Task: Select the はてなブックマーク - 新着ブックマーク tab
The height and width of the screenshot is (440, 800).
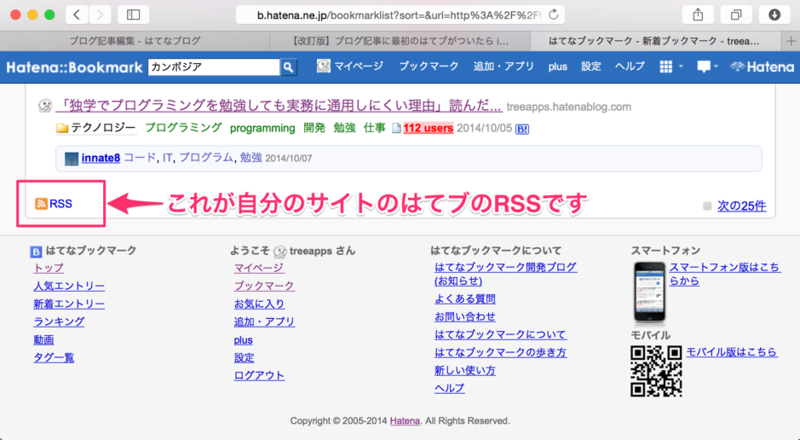Action: [657, 41]
